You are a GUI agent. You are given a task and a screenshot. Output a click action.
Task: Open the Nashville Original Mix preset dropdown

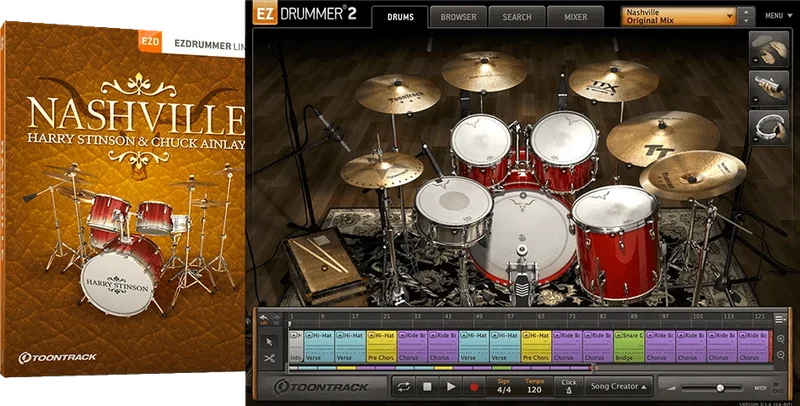679,16
